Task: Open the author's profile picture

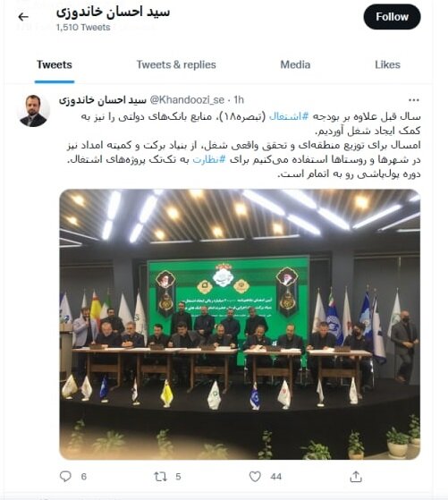Action: coord(33,111)
